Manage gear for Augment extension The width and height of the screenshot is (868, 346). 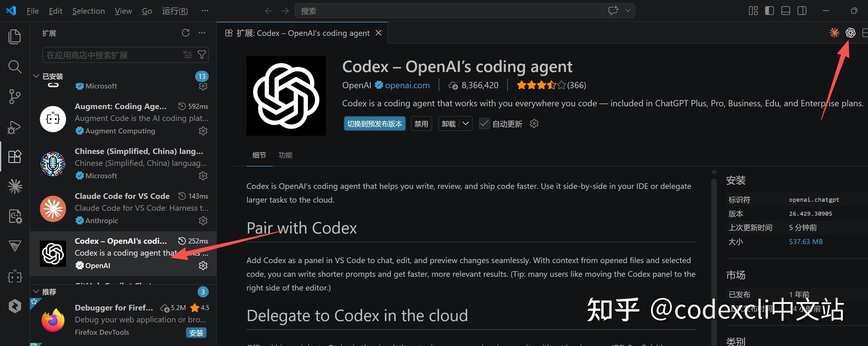tap(203, 131)
